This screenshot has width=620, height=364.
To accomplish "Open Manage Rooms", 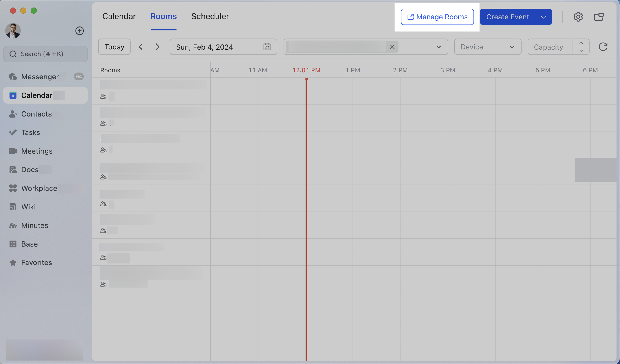I will [x=437, y=17].
